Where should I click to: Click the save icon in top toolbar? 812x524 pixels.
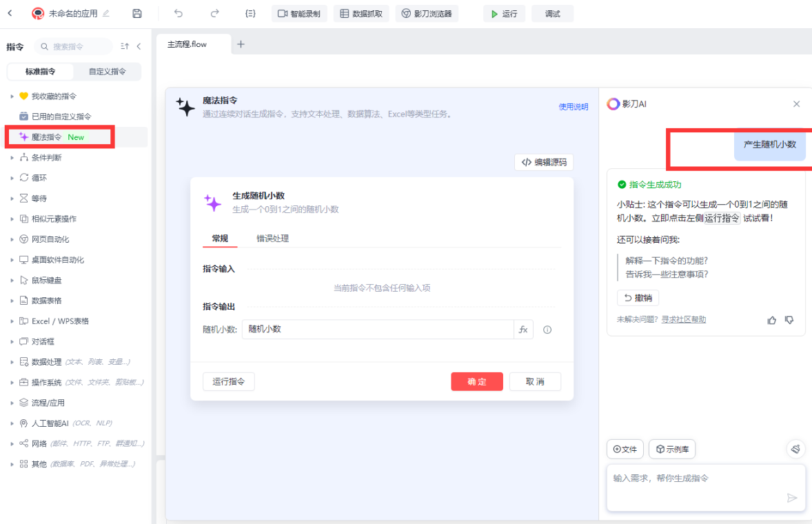(x=137, y=14)
